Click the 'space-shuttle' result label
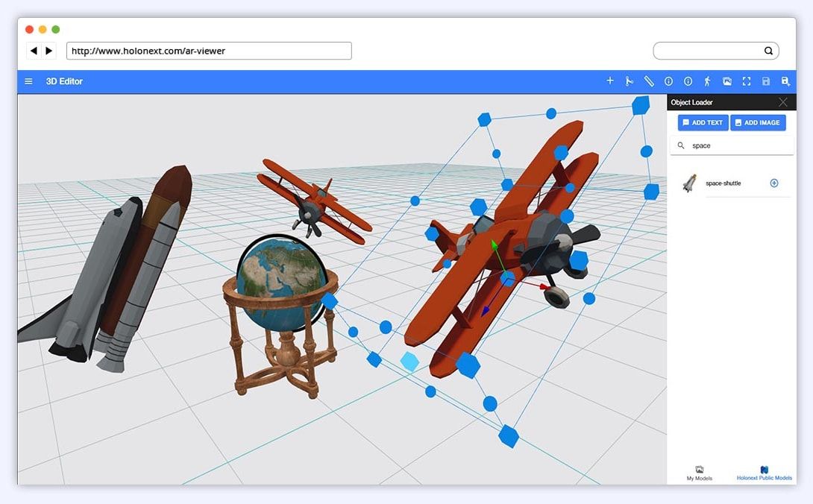 (x=723, y=183)
